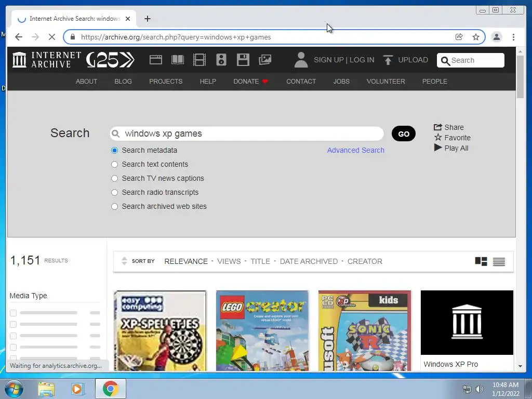Open Windows Media Player from taskbar

pyautogui.click(x=77, y=389)
